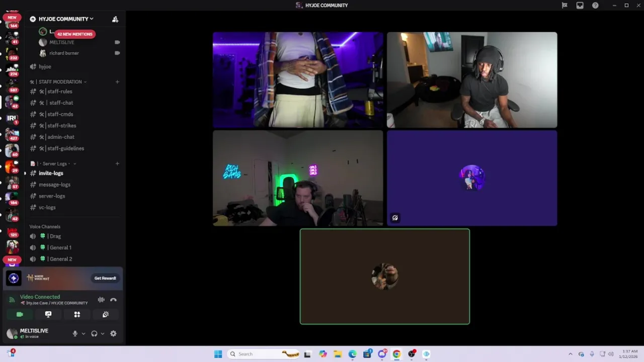This screenshot has height=362, width=644.
Task: Open the message-logs channel
Action: [74, 185]
